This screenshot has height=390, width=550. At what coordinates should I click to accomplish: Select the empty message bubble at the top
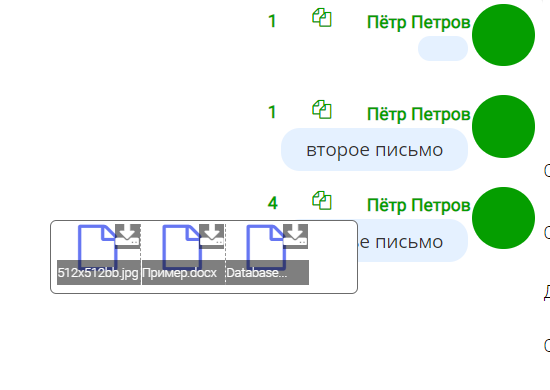pos(443,48)
